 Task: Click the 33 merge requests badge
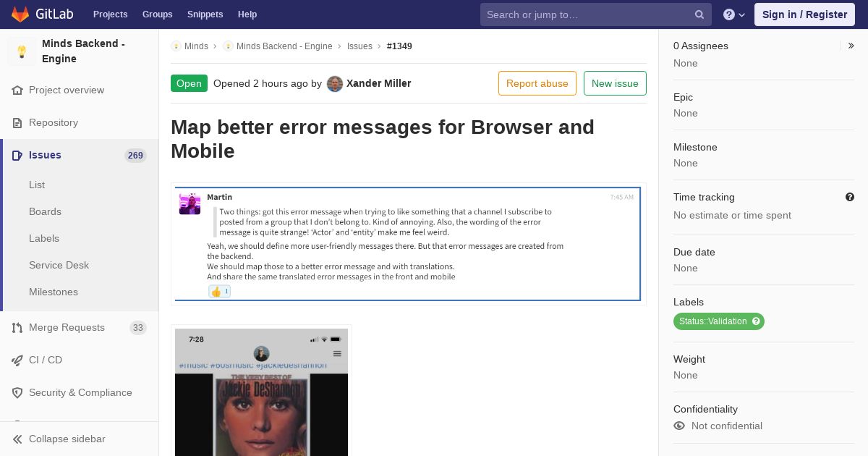click(138, 328)
